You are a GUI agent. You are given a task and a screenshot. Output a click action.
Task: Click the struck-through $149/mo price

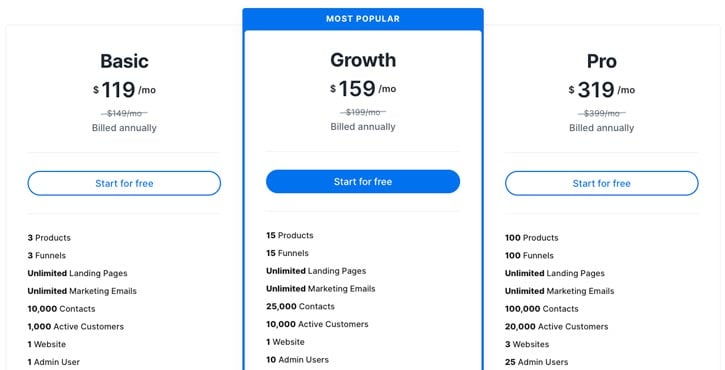coord(124,113)
